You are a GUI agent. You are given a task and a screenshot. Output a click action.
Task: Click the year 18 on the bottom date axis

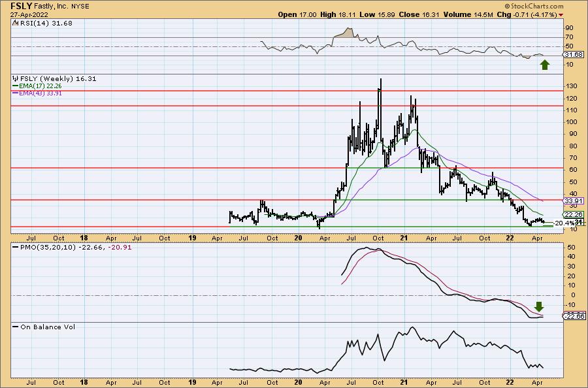click(84, 383)
